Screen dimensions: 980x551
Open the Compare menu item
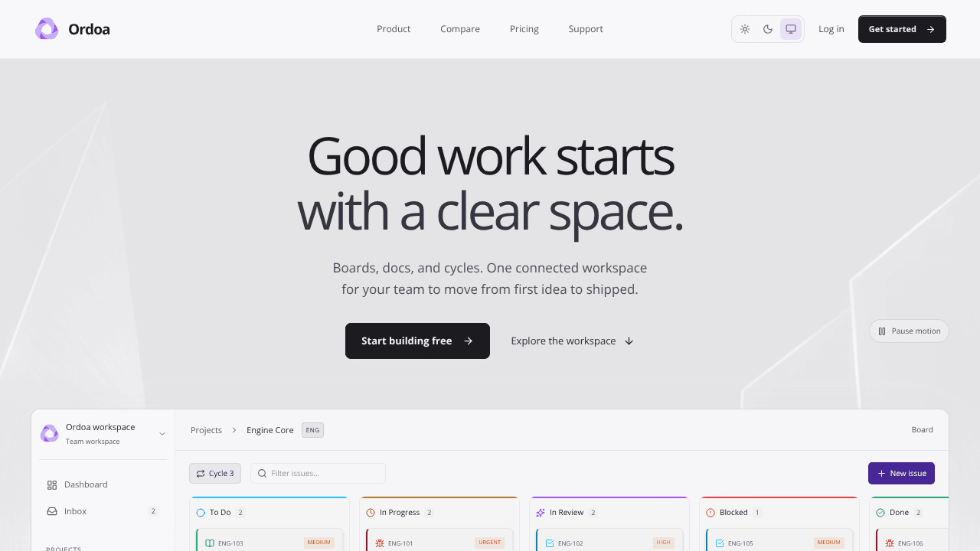[460, 29]
